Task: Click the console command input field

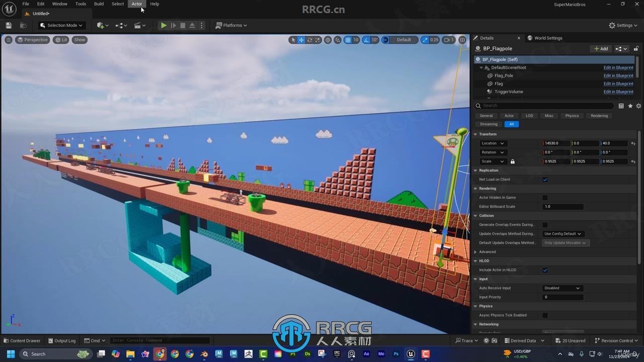Action: tap(160, 340)
